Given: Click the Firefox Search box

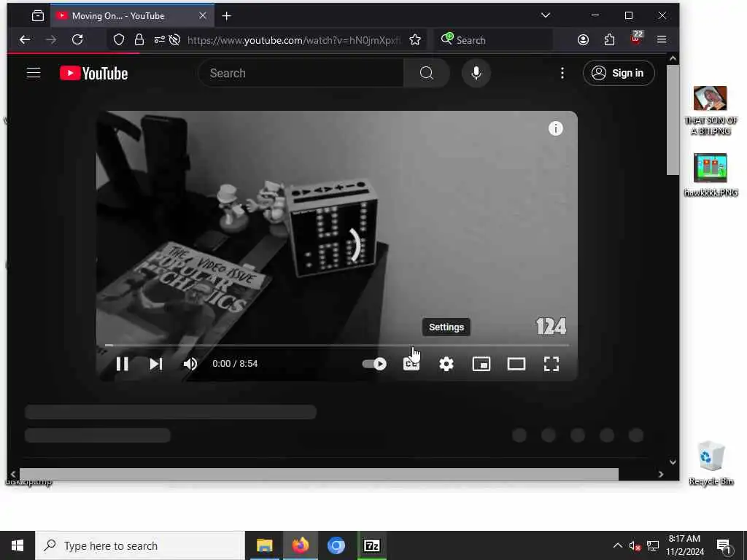Looking at the screenshot, I should click(494, 40).
